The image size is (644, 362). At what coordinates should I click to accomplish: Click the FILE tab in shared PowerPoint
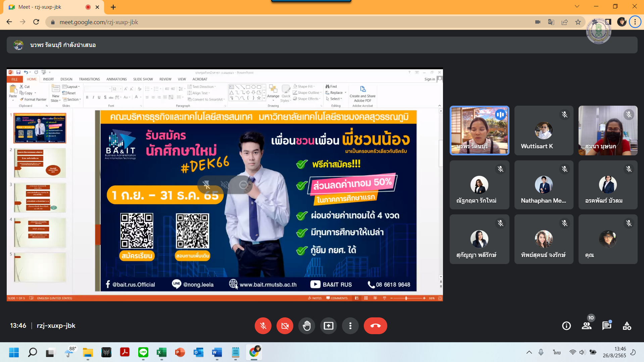[x=14, y=80]
